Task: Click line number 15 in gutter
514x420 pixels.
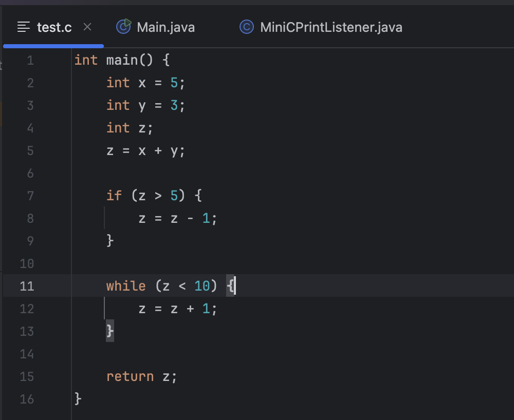Action: [x=27, y=376]
